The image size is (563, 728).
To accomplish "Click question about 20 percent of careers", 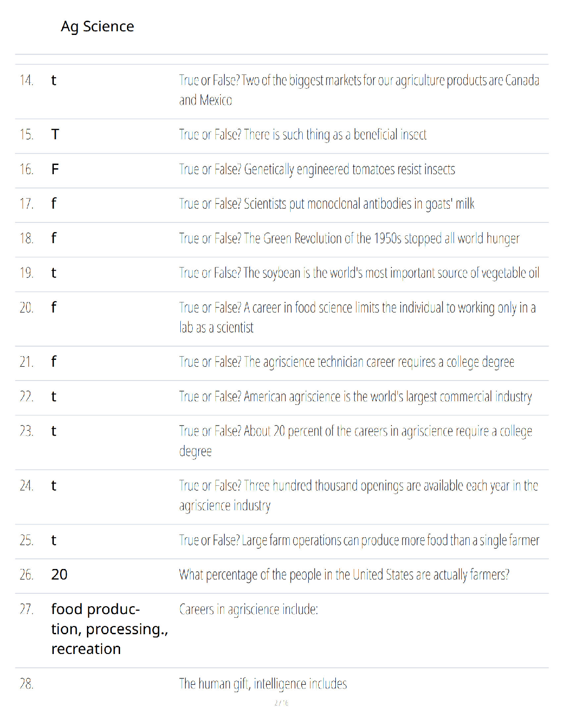I will [x=356, y=441].
